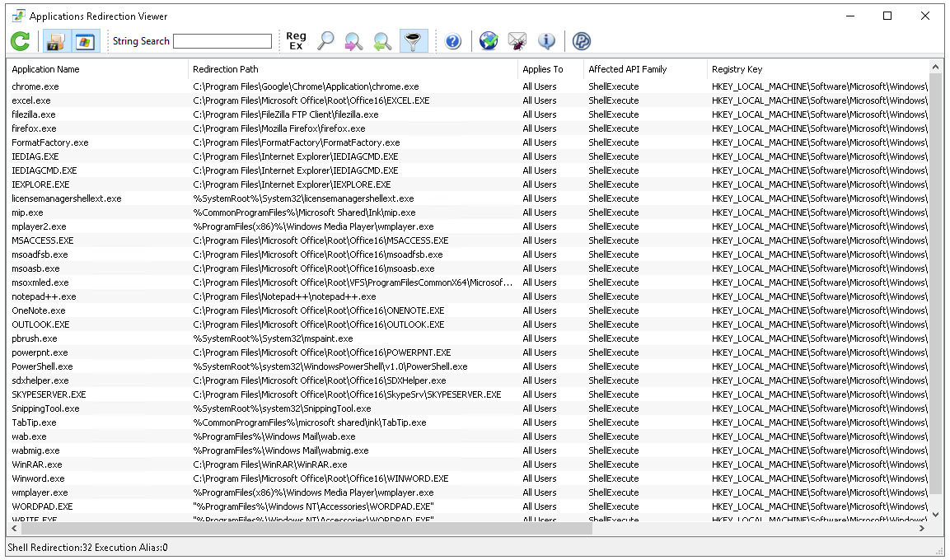
Task: Select the PowerShell.exe entry
Action: coord(467,366)
